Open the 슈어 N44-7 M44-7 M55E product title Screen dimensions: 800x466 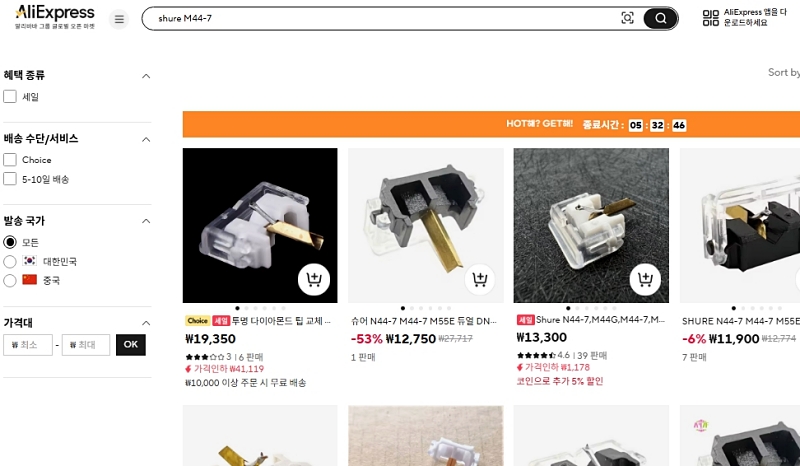[x=423, y=321]
